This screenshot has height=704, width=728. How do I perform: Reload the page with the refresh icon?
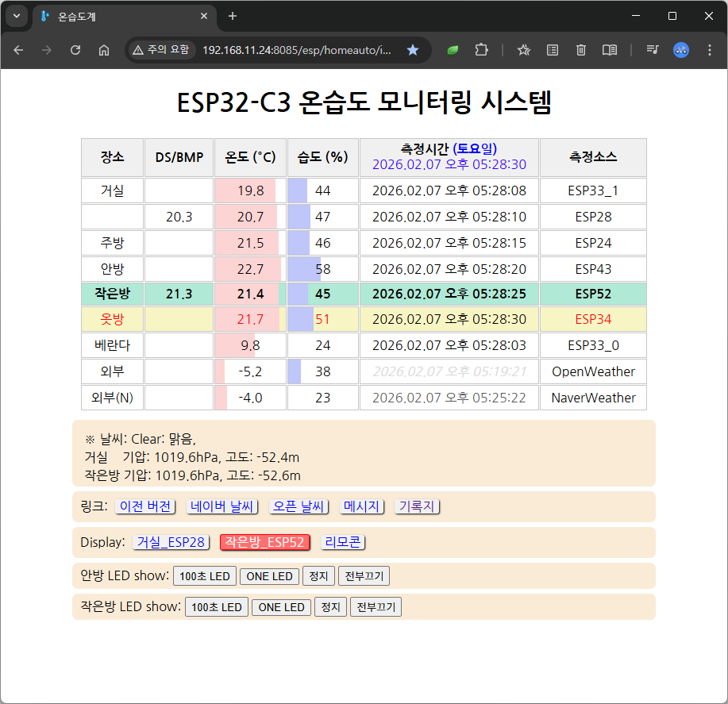tap(75, 50)
